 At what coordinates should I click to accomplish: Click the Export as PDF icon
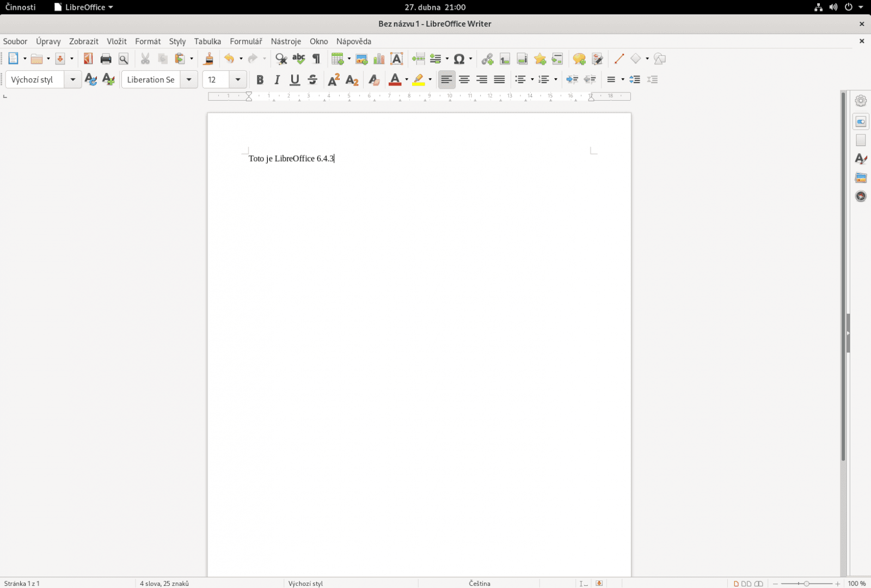[x=88, y=59]
